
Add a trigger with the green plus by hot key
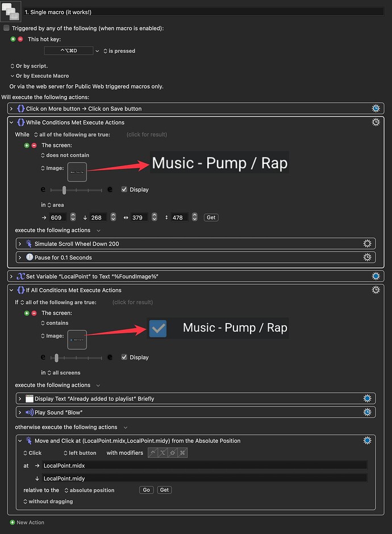13,39
